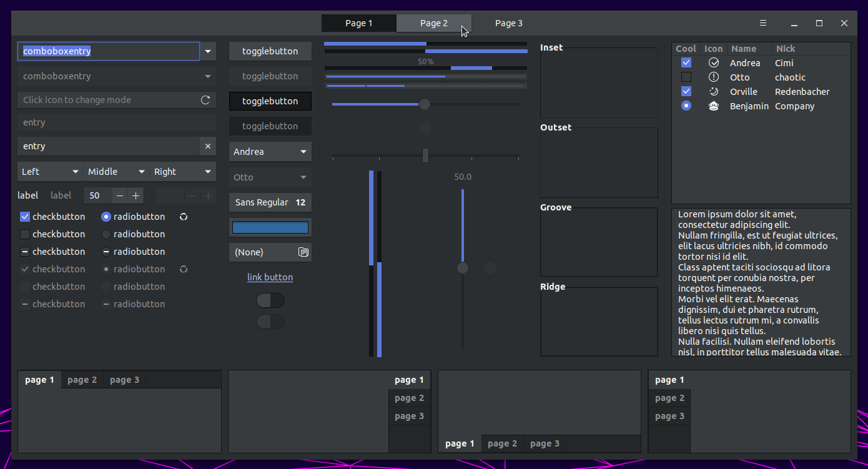Toggle the first checked checkbutton off
This screenshot has height=469, width=868.
point(24,216)
